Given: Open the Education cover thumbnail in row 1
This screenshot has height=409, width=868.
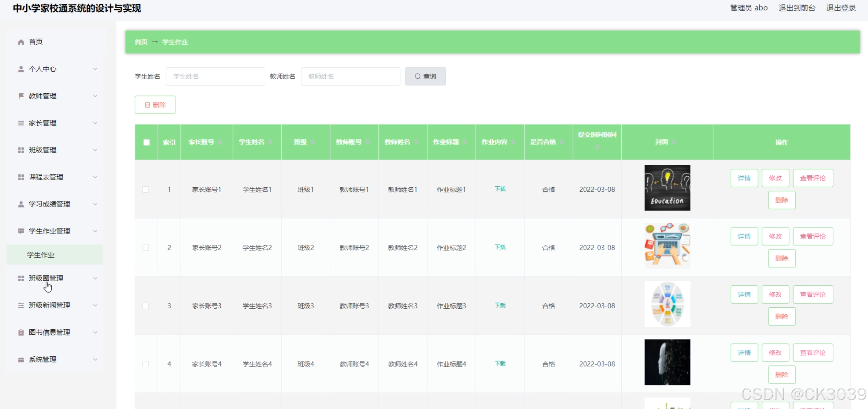Looking at the screenshot, I should tap(667, 188).
